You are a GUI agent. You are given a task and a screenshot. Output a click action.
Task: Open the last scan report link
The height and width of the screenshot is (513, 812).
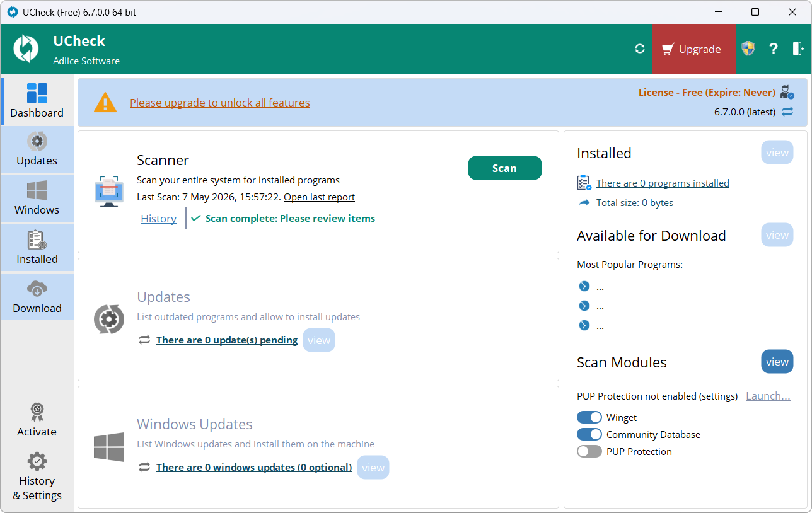319,197
